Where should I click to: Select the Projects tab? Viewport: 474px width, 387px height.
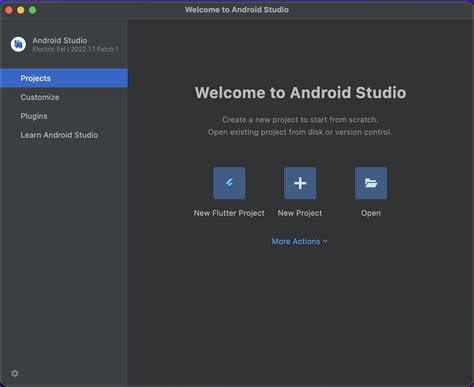tap(64, 78)
